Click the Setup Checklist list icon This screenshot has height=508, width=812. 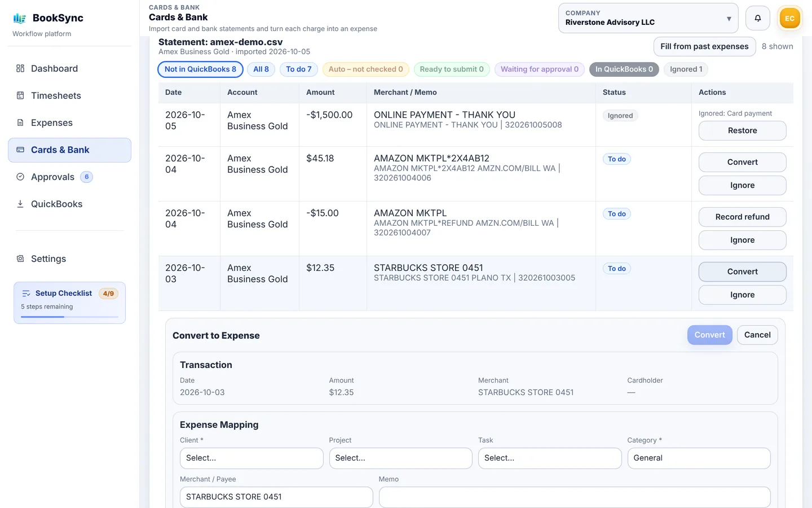26,294
